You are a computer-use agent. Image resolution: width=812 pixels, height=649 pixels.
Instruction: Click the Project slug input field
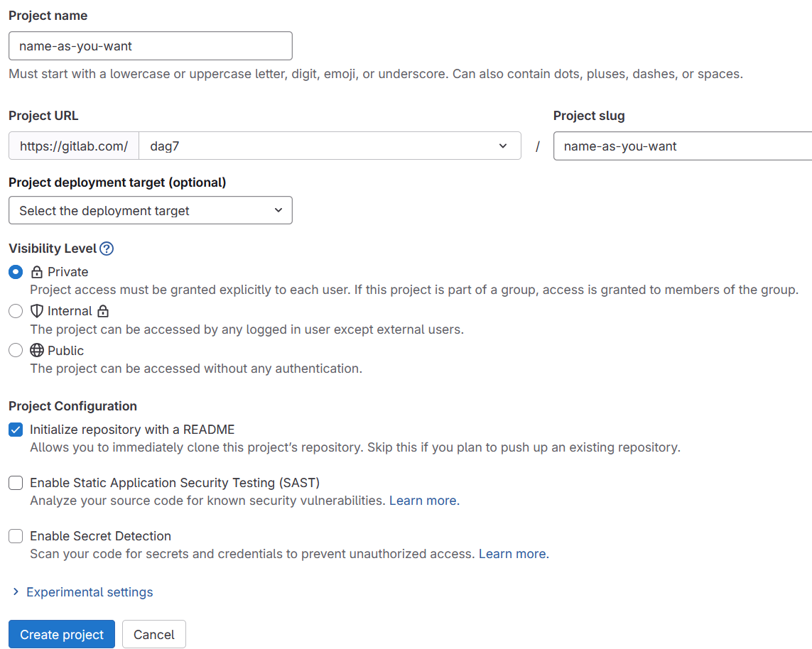click(683, 146)
